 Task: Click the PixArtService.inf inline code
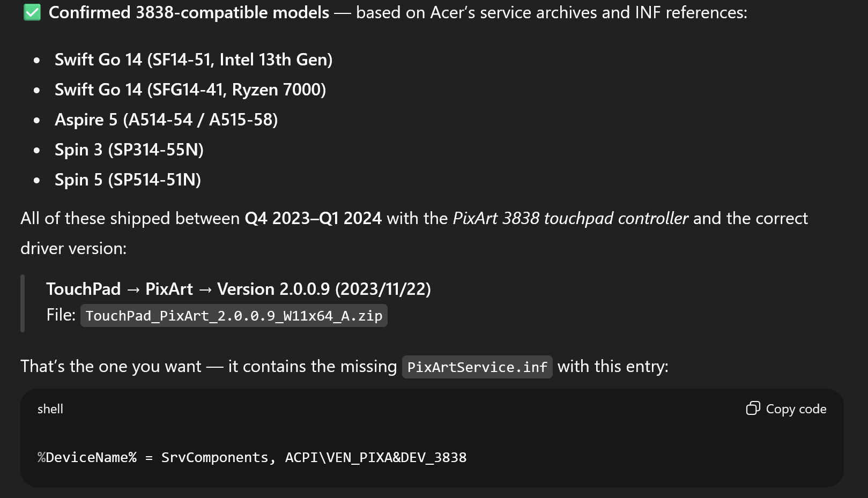point(477,367)
